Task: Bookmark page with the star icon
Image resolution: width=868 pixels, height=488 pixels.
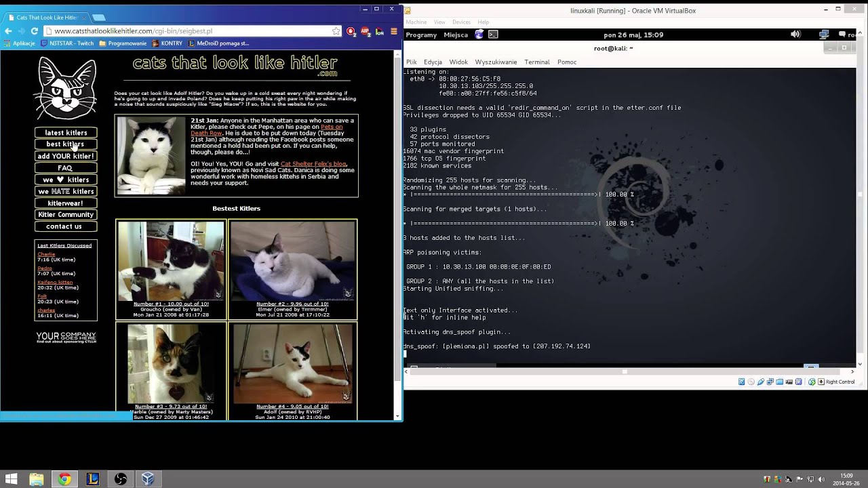Action: pos(336,31)
